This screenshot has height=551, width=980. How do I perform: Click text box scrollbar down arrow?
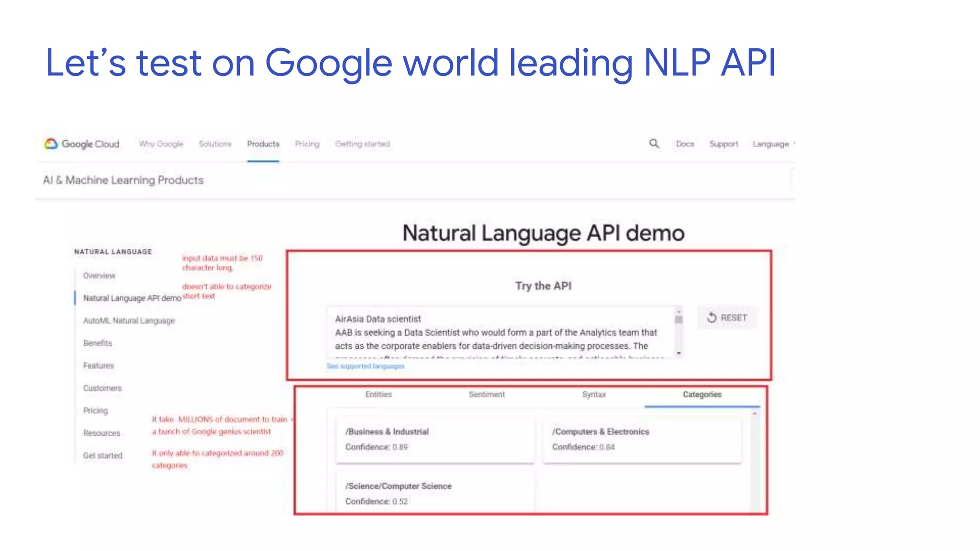pyautogui.click(x=679, y=353)
